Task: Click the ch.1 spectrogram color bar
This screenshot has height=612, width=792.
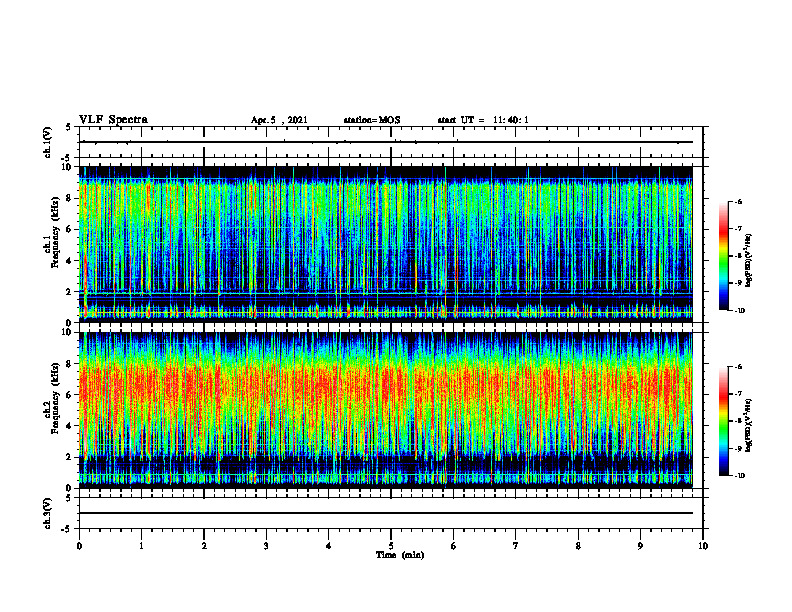Action: tap(723, 256)
